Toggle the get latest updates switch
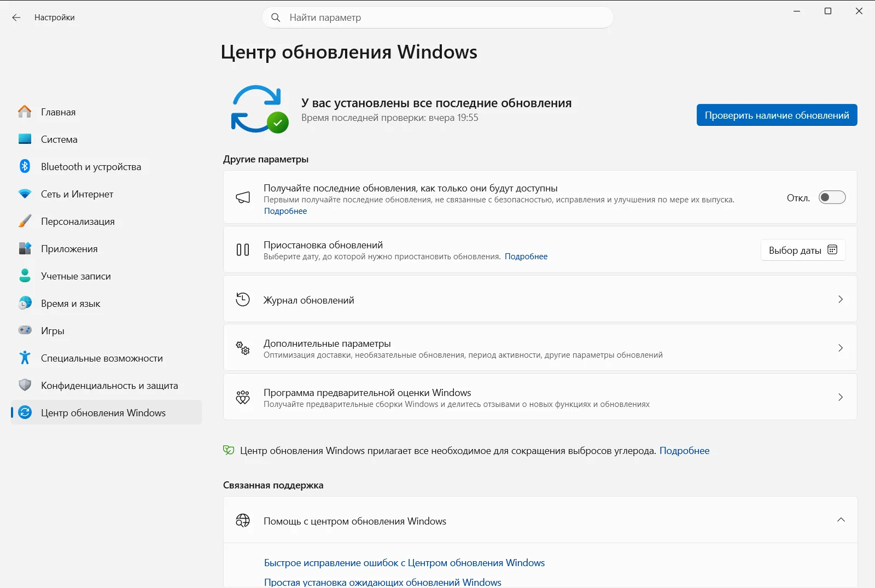The image size is (875, 588). pos(832,197)
